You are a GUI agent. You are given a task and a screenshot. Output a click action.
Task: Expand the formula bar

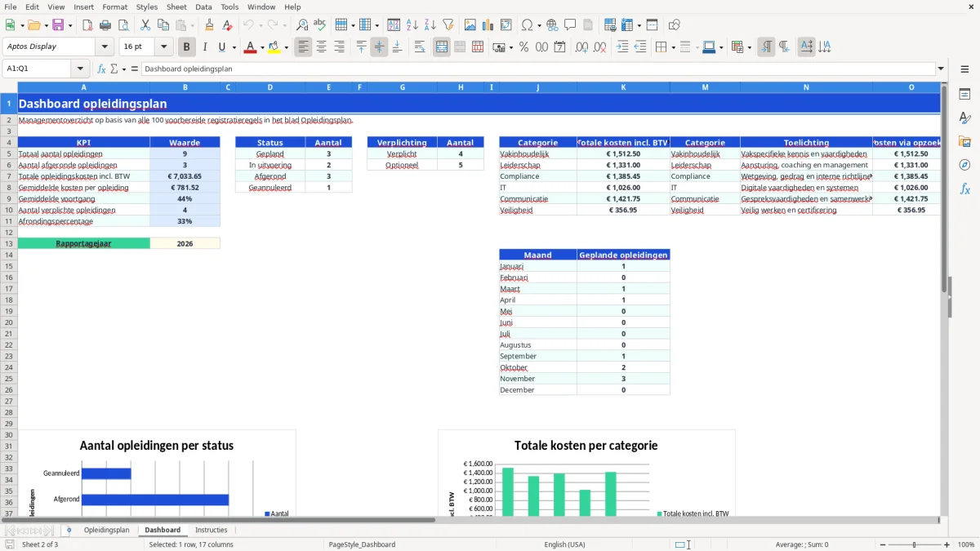coord(941,69)
